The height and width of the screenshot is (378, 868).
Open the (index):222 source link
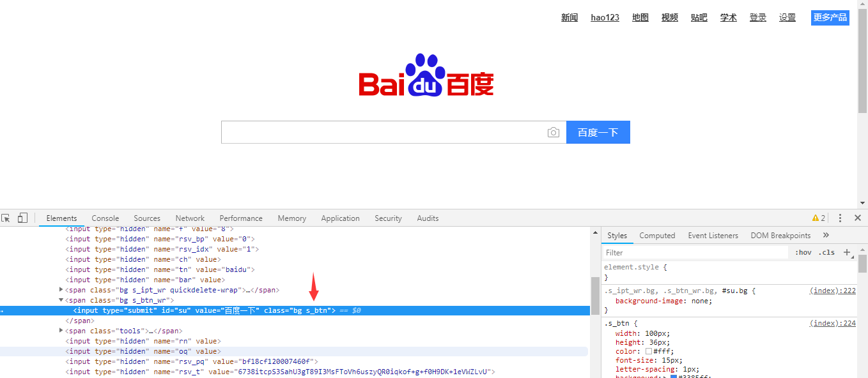point(832,291)
